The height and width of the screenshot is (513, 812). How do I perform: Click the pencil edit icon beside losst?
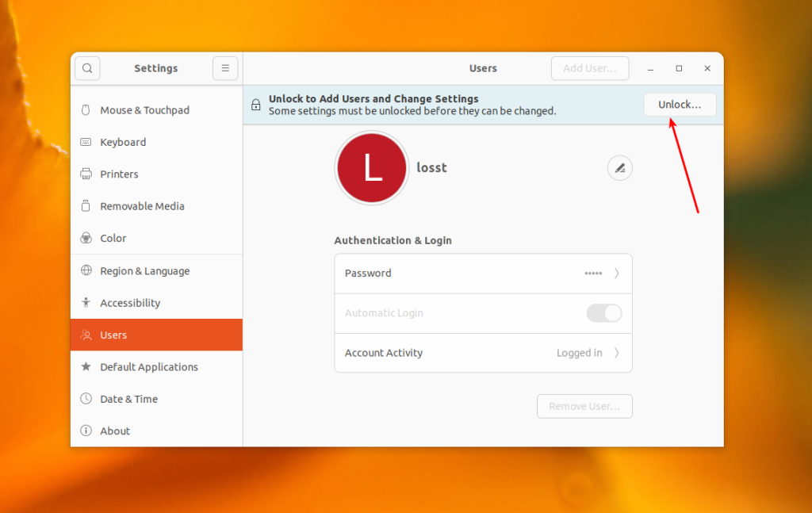[x=619, y=168]
